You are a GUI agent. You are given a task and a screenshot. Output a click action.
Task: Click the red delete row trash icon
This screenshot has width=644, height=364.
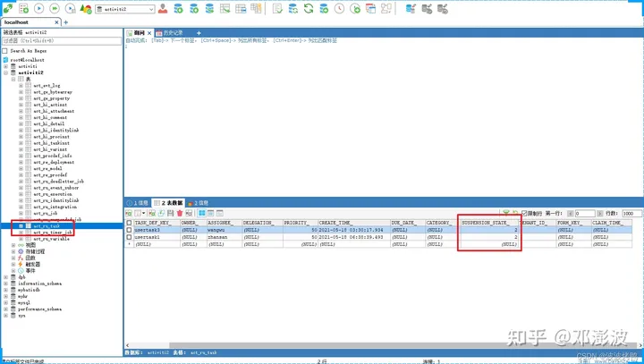click(x=180, y=213)
